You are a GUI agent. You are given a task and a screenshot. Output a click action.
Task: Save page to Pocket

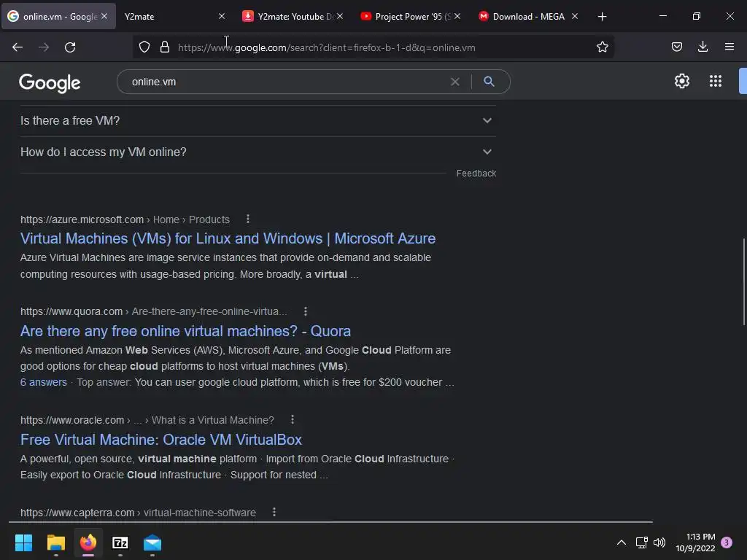click(x=676, y=47)
